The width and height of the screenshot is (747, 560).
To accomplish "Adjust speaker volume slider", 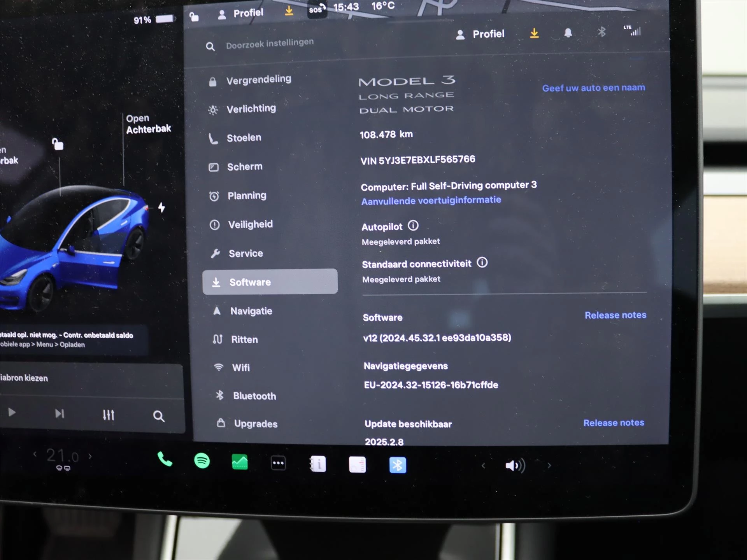I will point(515,465).
